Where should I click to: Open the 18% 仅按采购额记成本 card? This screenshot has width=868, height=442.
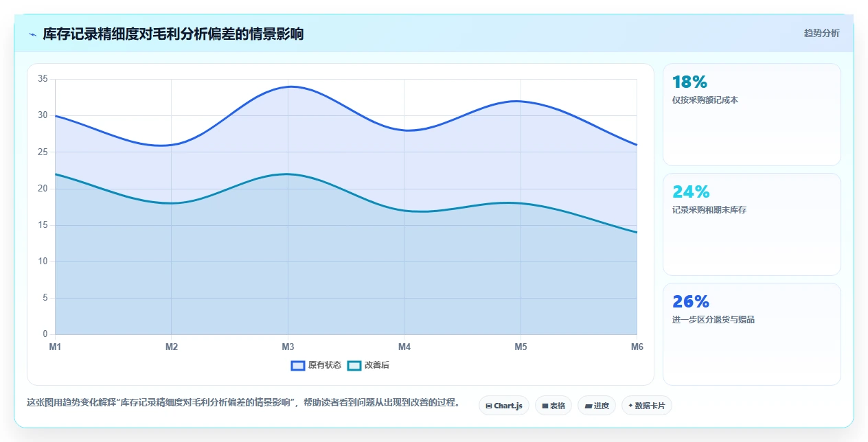[x=751, y=115]
